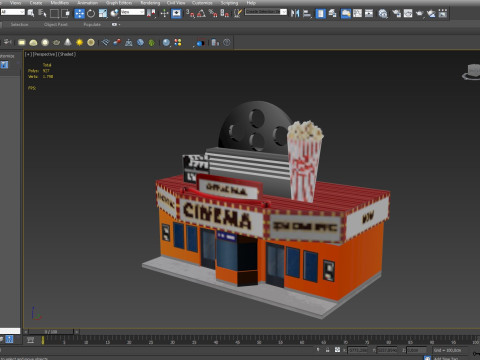The image size is (480, 360).
Task: Toggle Keyboard Shortcut Override
Action: [176, 13]
